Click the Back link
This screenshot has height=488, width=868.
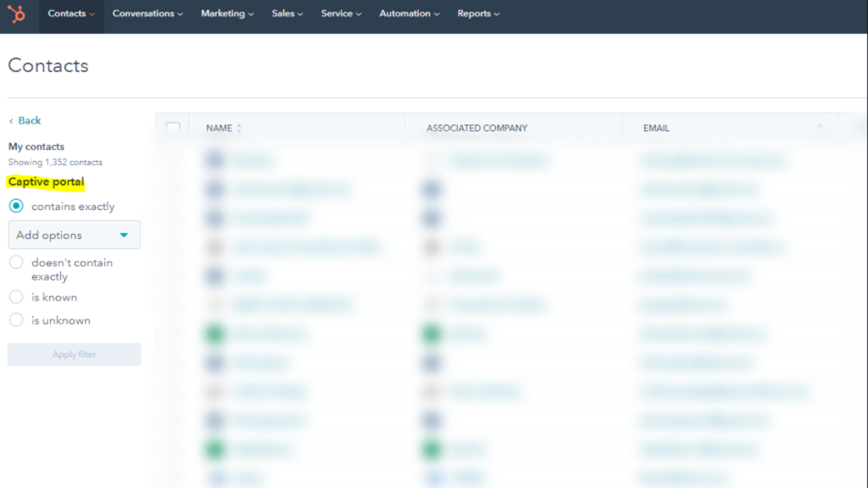pos(30,120)
